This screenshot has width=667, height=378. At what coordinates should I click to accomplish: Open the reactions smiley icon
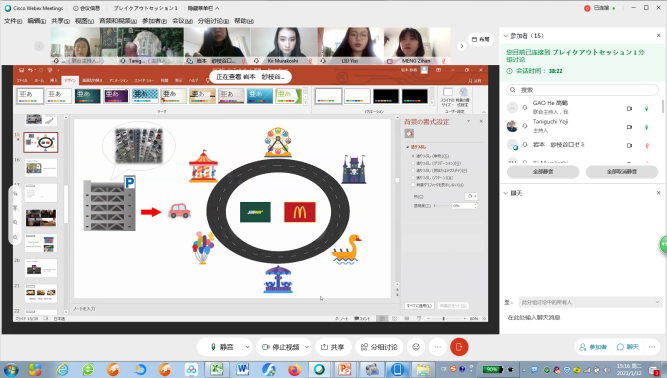pos(416,347)
